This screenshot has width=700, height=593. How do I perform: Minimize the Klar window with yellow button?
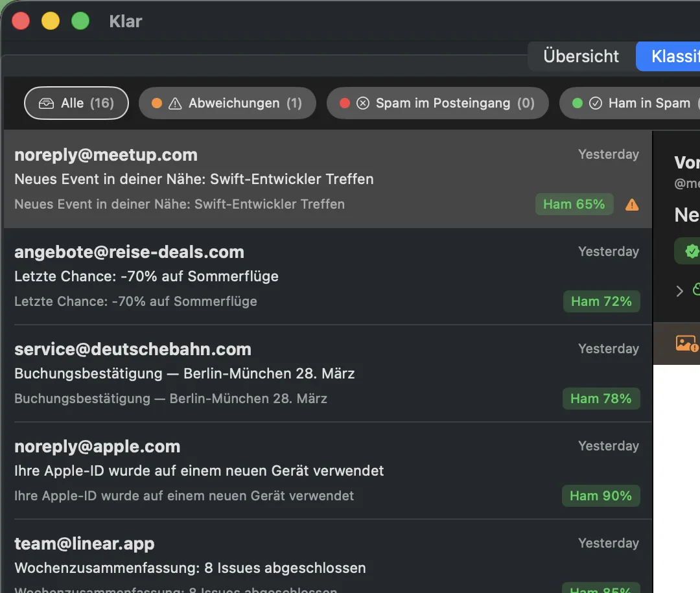pos(51,21)
